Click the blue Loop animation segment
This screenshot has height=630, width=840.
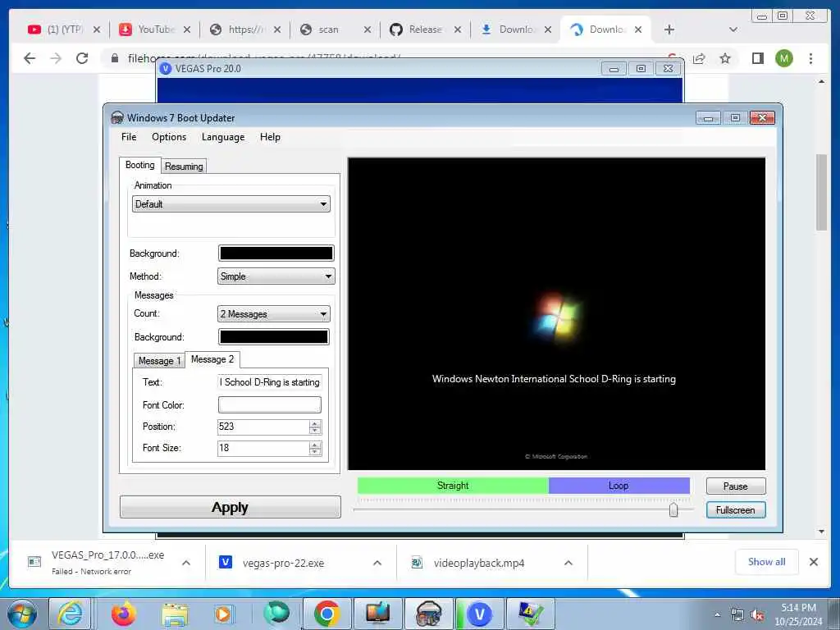click(619, 486)
